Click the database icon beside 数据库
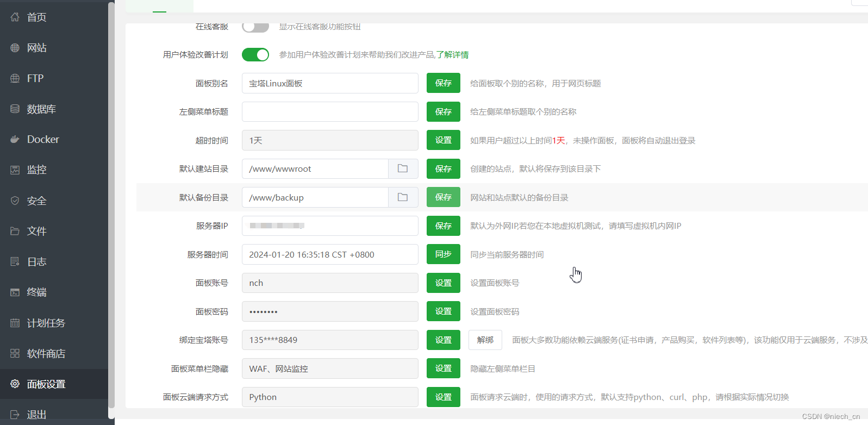Image resolution: width=868 pixels, height=425 pixels. pos(15,109)
